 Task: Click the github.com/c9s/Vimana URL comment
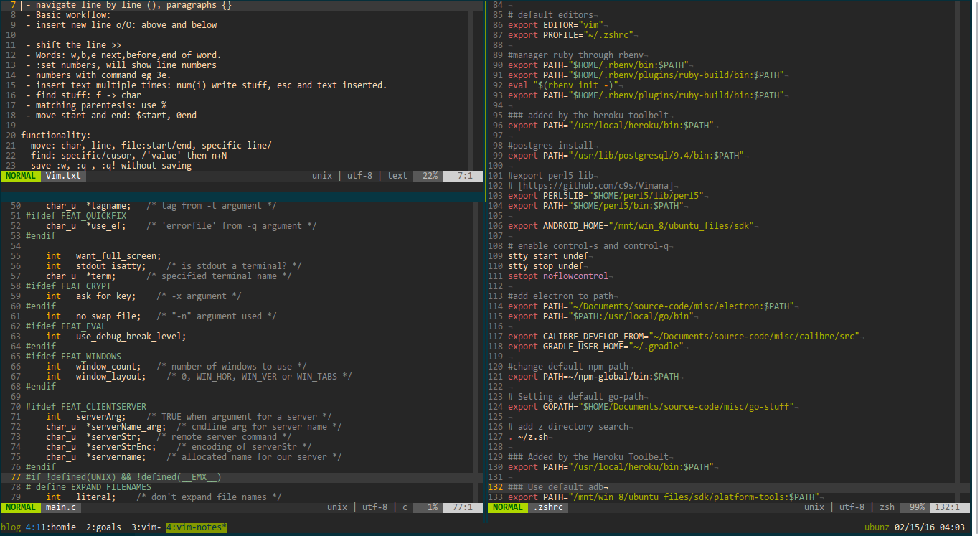(x=590, y=186)
